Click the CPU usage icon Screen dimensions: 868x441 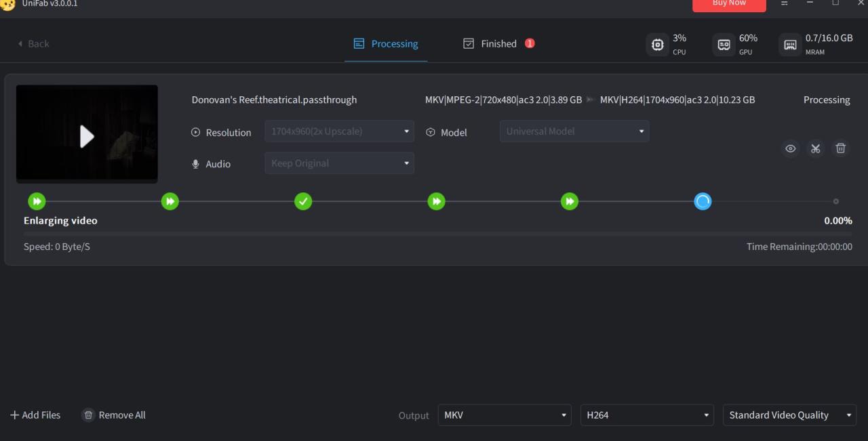point(657,45)
